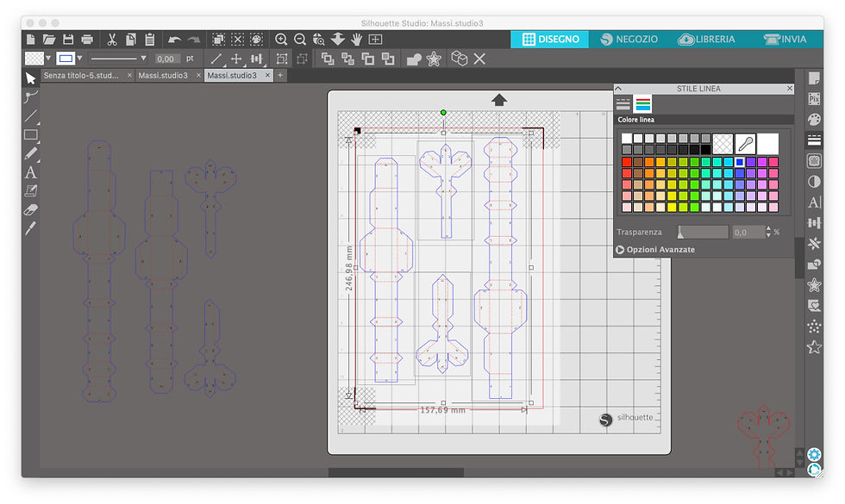This screenshot has height=504, width=845.
Task: Pick the freehand pencil tool
Action: [31, 153]
